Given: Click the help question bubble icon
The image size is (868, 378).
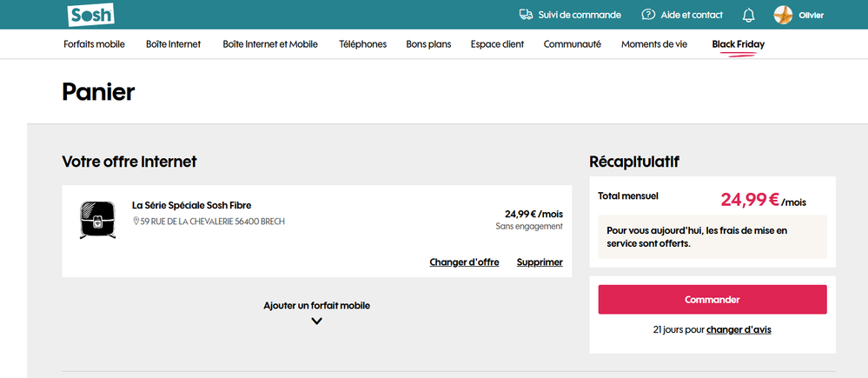Looking at the screenshot, I should 648,15.
